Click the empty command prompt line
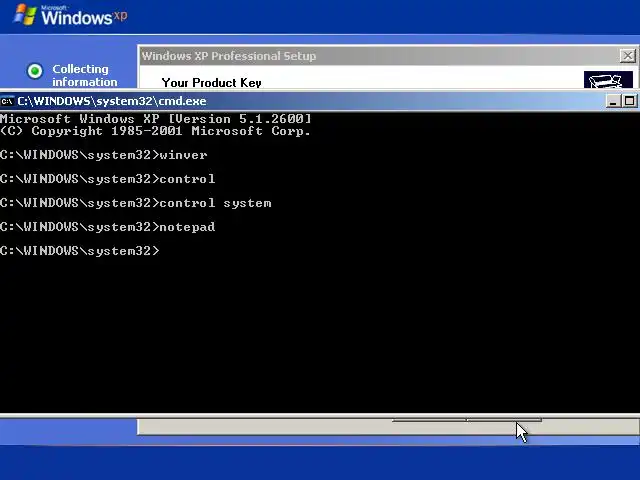Screen dimensions: 640x480 click(80, 251)
